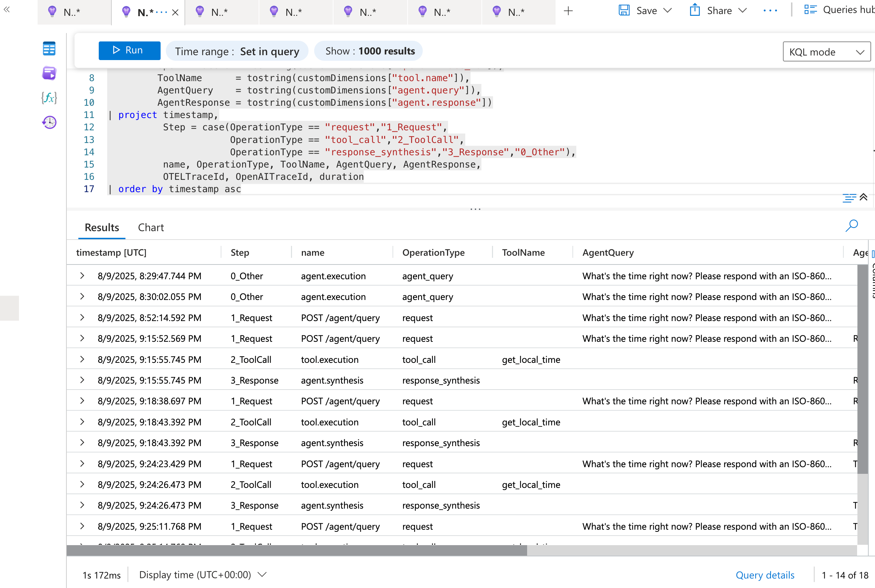Expand row with timestamp 9:18:38.697 PM

[82, 401]
